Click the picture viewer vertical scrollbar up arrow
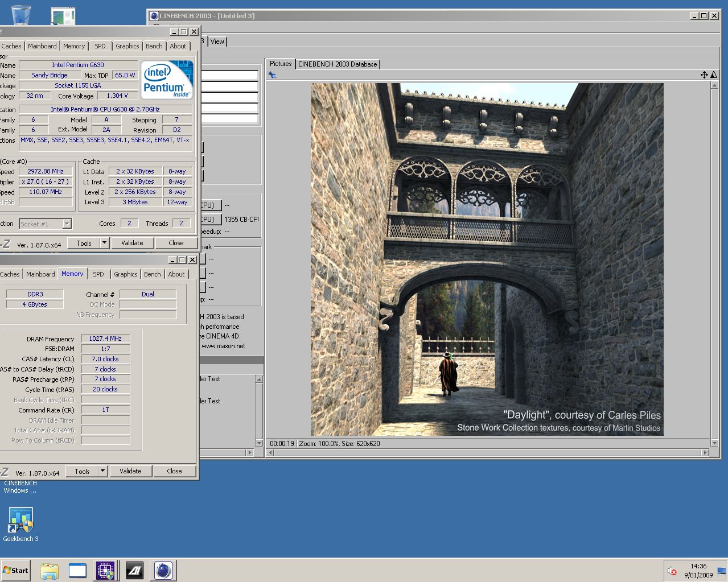 point(714,84)
